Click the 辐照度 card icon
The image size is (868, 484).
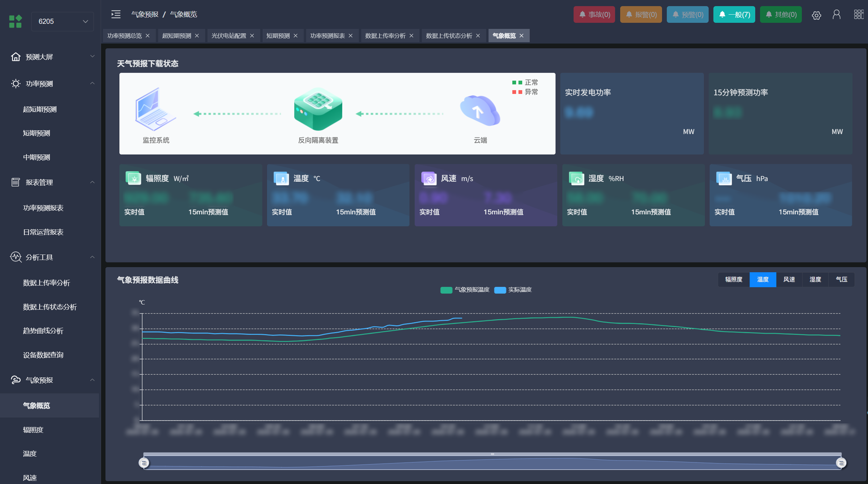[x=133, y=178]
